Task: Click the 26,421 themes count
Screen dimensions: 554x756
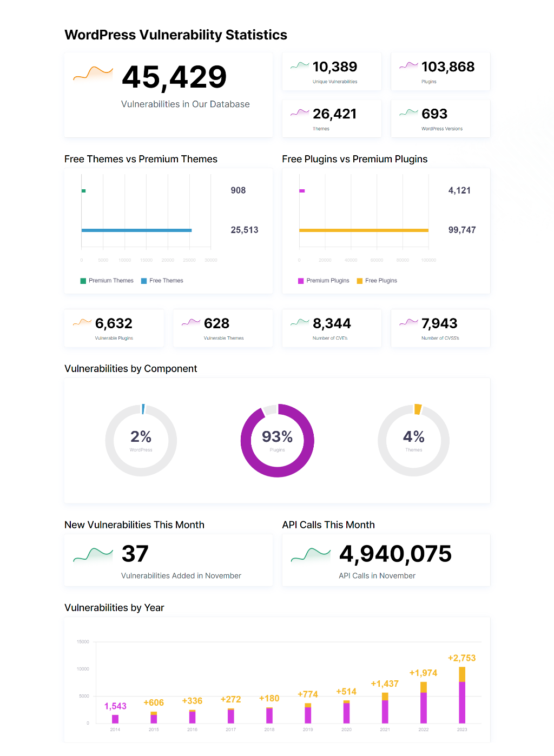Action: 335,114
